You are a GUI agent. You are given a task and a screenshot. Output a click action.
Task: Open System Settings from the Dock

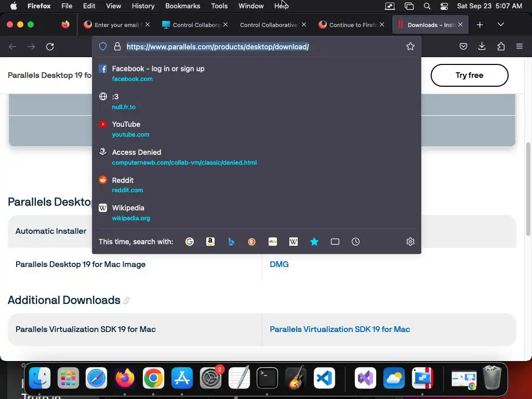210,378
